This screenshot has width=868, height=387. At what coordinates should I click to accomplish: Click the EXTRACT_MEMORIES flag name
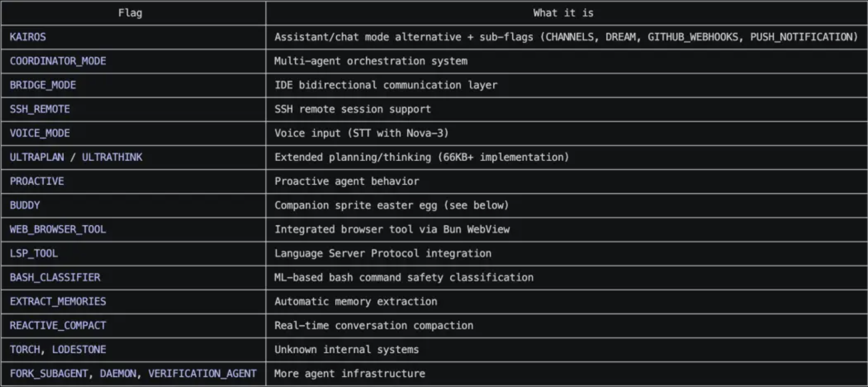pos(58,301)
